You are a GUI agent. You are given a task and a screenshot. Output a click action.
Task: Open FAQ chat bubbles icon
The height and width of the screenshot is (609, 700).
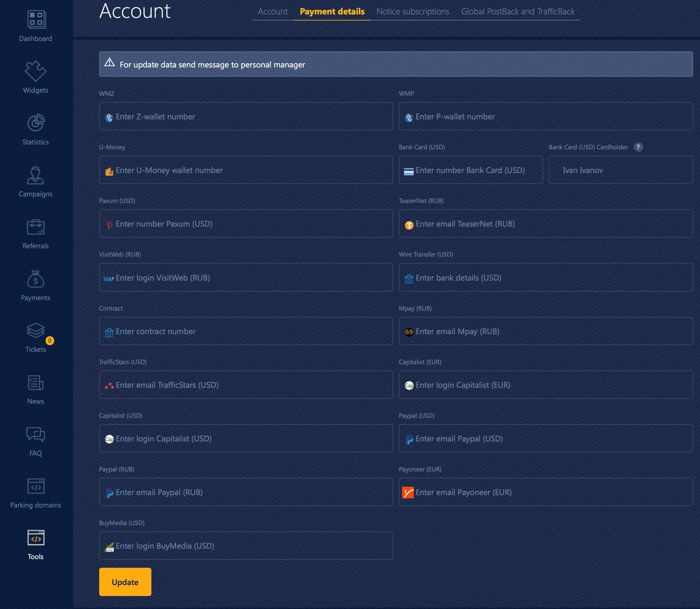coord(36,435)
